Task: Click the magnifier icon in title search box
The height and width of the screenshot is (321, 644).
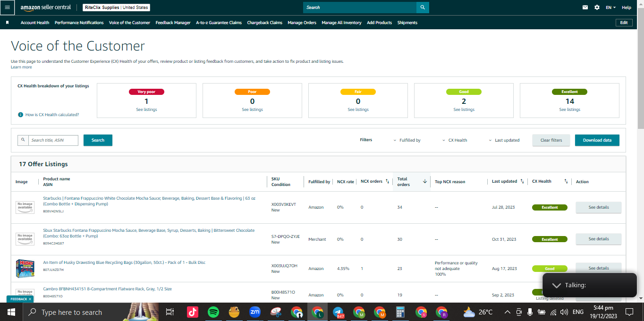Action: pyautogui.click(x=23, y=140)
